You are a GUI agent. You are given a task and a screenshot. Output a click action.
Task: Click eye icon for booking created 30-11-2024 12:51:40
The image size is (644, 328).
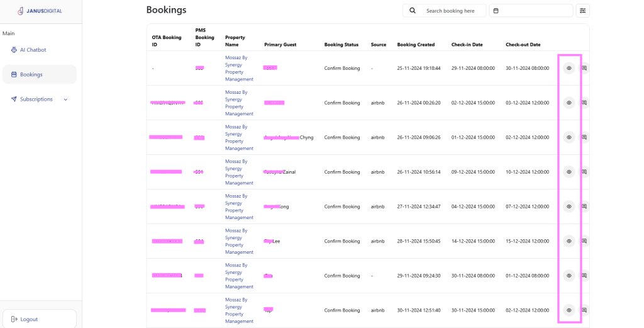(569, 310)
